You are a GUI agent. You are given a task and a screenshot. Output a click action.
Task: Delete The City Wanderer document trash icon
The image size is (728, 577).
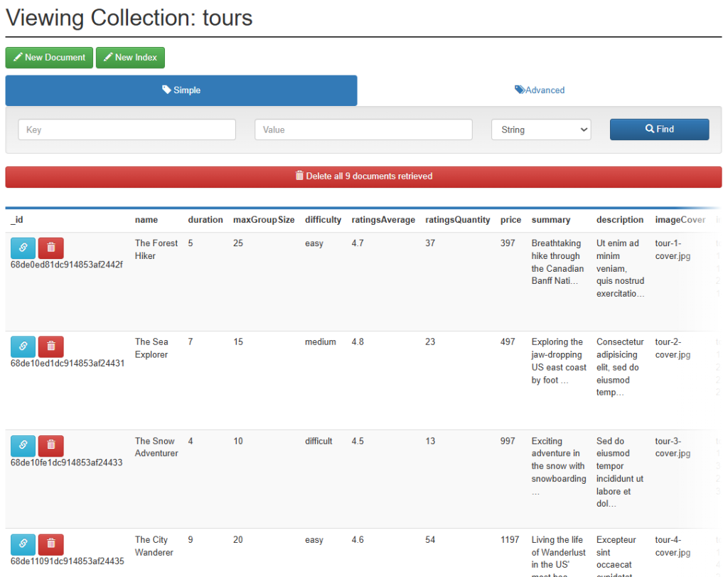click(50, 544)
